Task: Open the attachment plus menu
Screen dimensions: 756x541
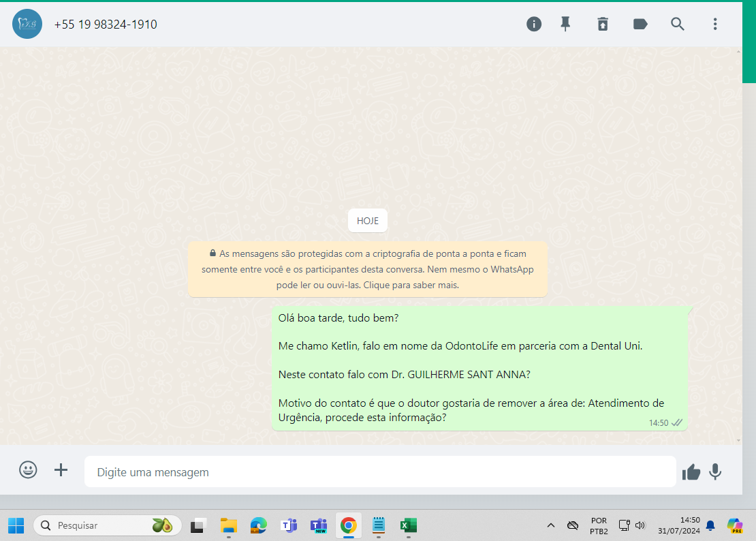Action: (x=61, y=469)
